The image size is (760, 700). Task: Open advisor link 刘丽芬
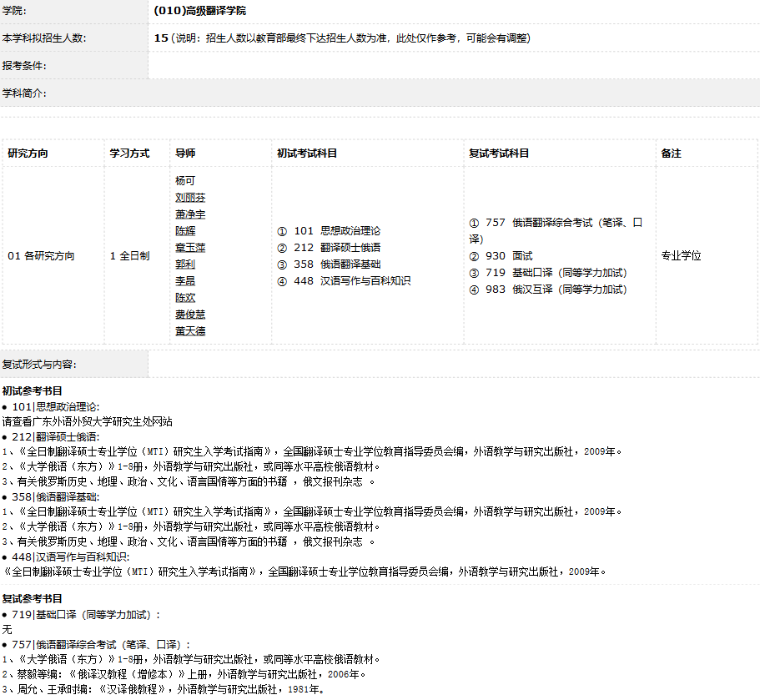[x=190, y=198]
